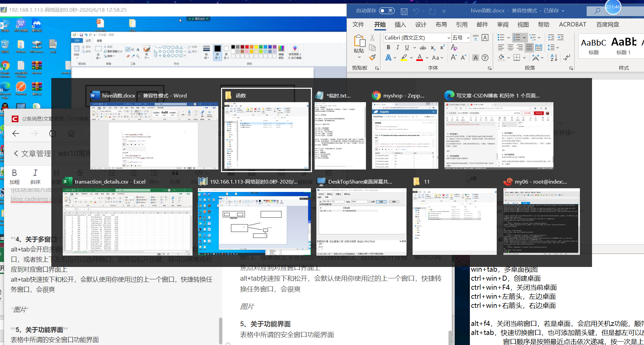The height and width of the screenshot is (345, 644).
Task: Click the Sort icon in Paragraph group
Action: [553, 58]
